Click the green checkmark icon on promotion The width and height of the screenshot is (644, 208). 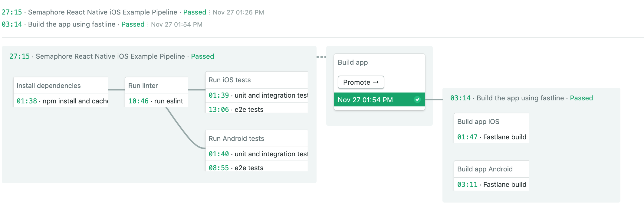(x=417, y=99)
